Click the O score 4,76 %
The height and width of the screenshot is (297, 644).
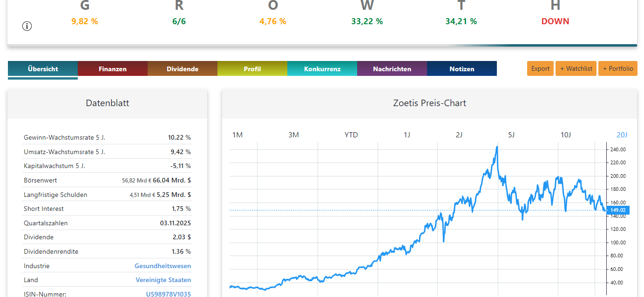tap(273, 21)
